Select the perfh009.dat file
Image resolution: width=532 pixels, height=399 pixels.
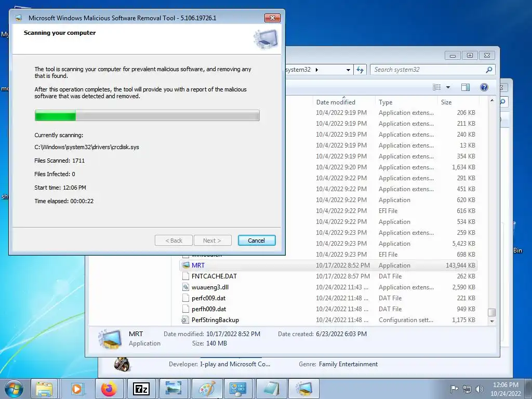(328, 309)
